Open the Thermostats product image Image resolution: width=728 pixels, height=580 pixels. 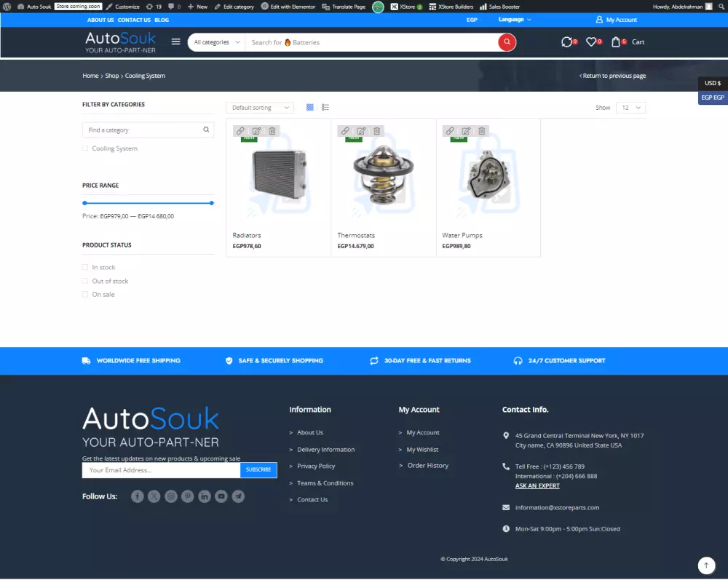(x=384, y=176)
